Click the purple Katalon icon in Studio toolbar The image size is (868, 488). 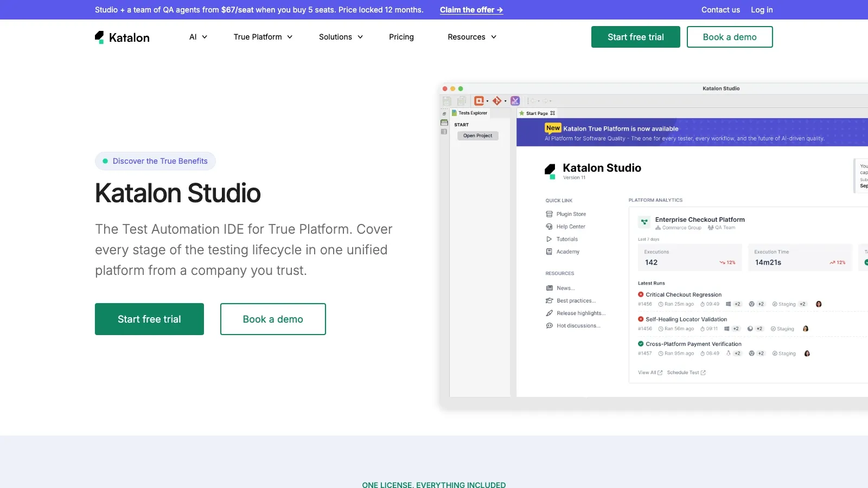click(515, 101)
